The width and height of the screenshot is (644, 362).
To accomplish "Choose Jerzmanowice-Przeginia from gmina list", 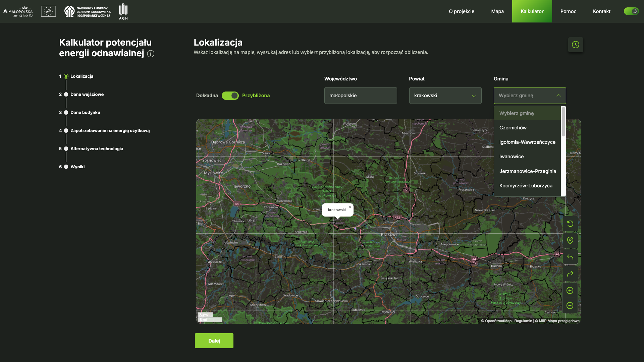I will point(527,171).
